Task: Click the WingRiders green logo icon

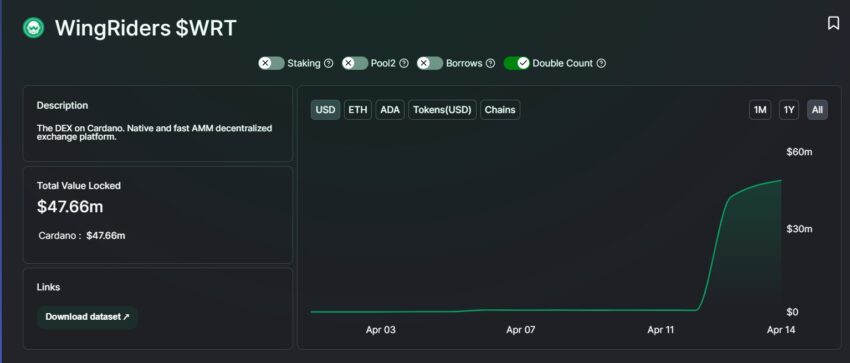Action: click(34, 28)
